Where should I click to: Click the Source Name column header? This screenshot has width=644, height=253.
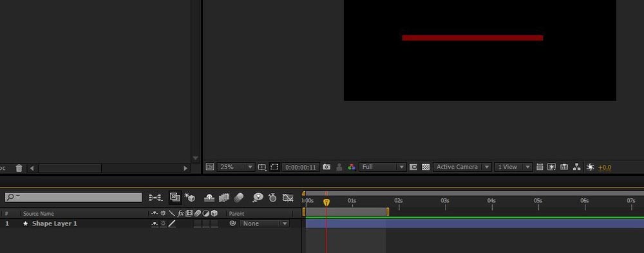coord(38,214)
